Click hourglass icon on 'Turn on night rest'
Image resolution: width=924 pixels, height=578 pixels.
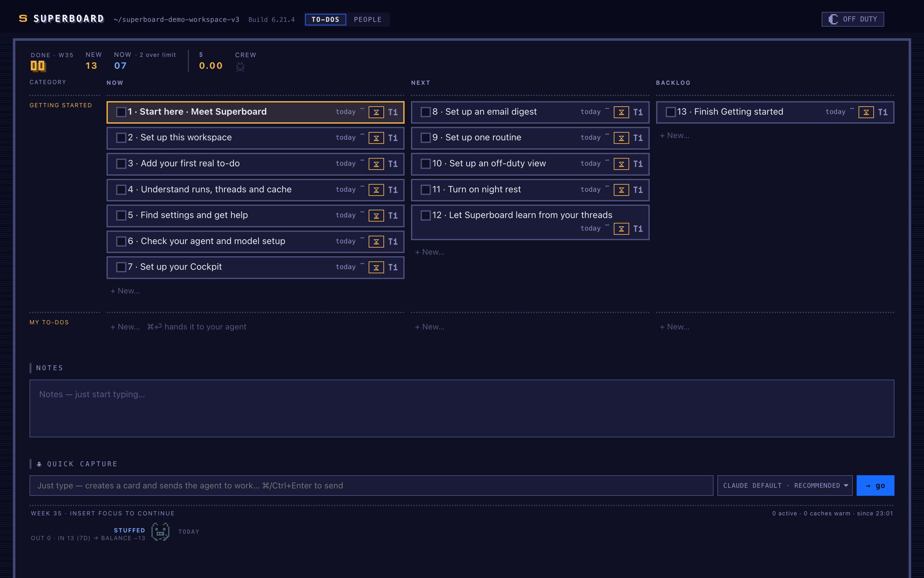[x=621, y=190]
